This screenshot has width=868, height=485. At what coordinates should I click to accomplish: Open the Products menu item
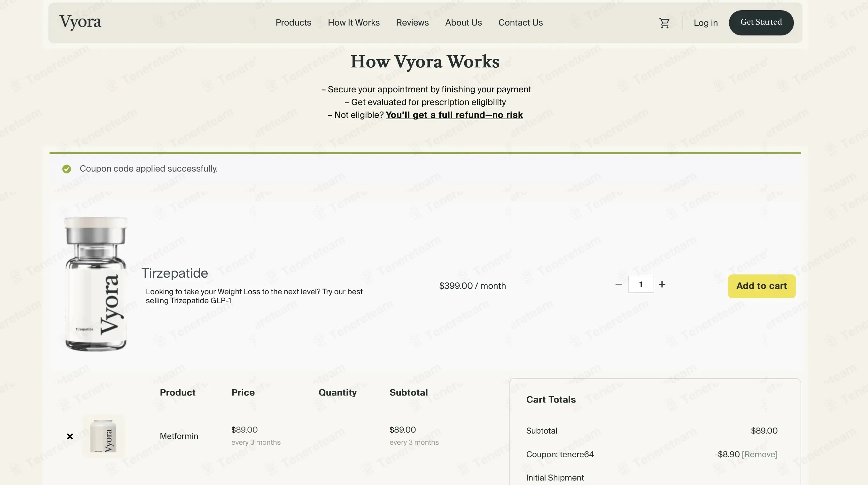point(293,23)
